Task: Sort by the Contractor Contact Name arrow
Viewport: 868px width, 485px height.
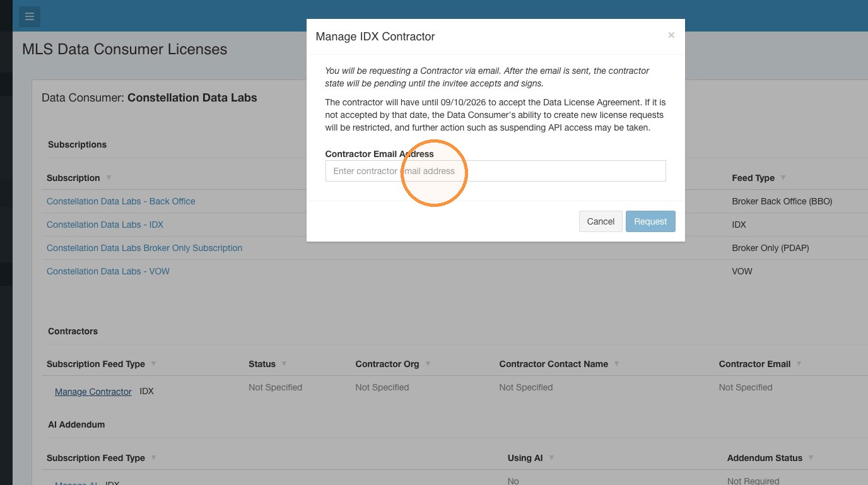Action: pos(617,364)
